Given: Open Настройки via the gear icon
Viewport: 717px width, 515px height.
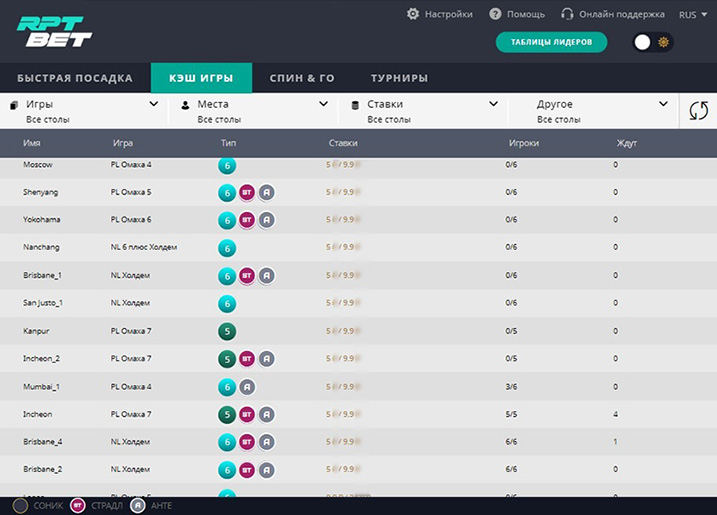Looking at the screenshot, I should (x=414, y=14).
